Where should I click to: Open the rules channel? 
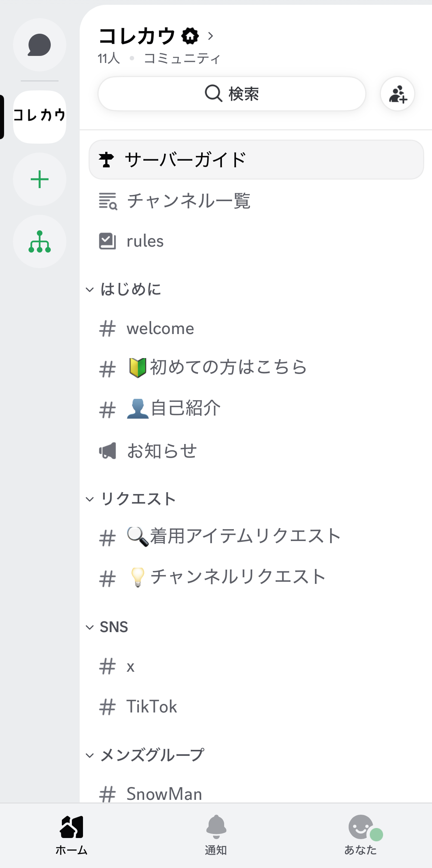point(145,241)
